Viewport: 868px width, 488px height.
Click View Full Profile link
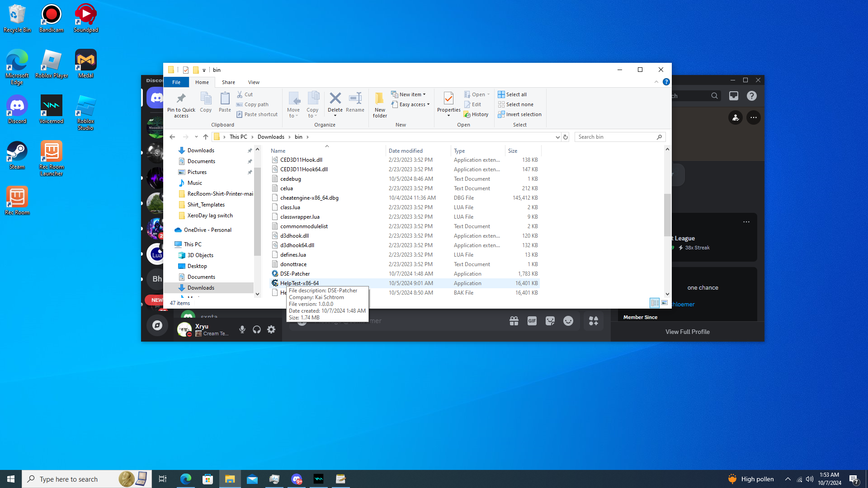pos(687,332)
